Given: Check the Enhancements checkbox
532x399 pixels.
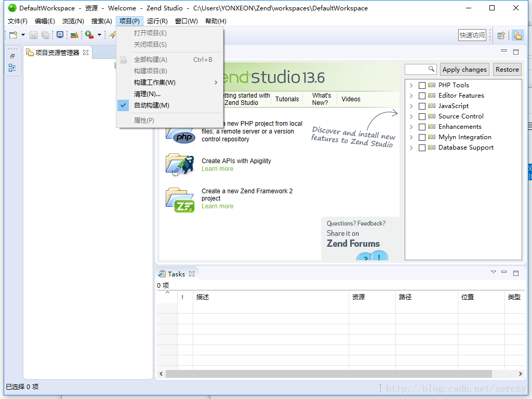Looking at the screenshot, I should pyautogui.click(x=422, y=127).
